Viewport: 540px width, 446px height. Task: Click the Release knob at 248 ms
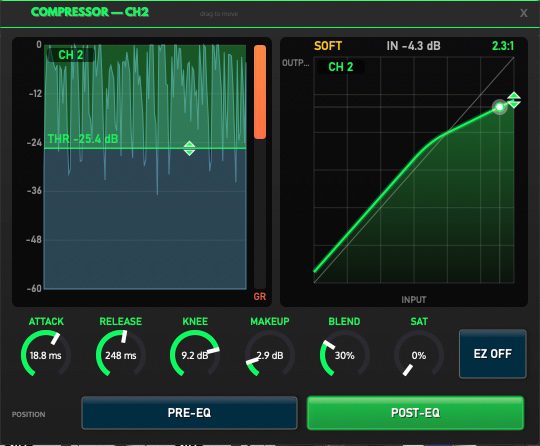[x=121, y=354]
